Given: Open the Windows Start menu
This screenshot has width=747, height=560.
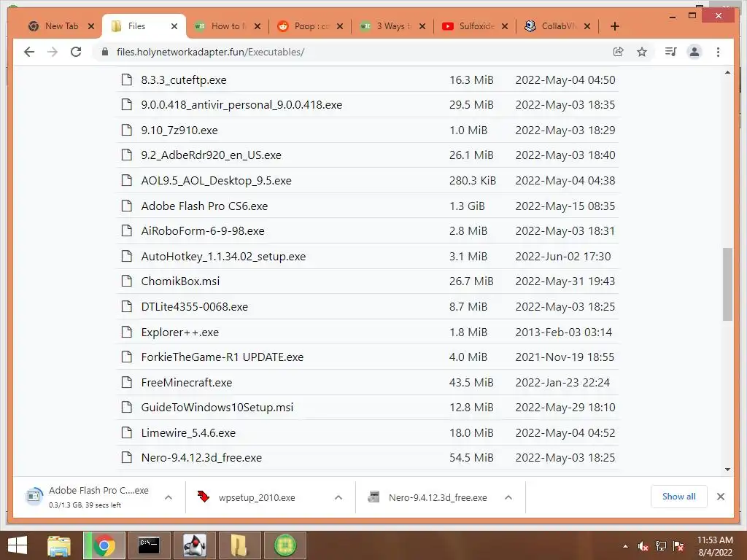Looking at the screenshot, I should click(18, 545).
